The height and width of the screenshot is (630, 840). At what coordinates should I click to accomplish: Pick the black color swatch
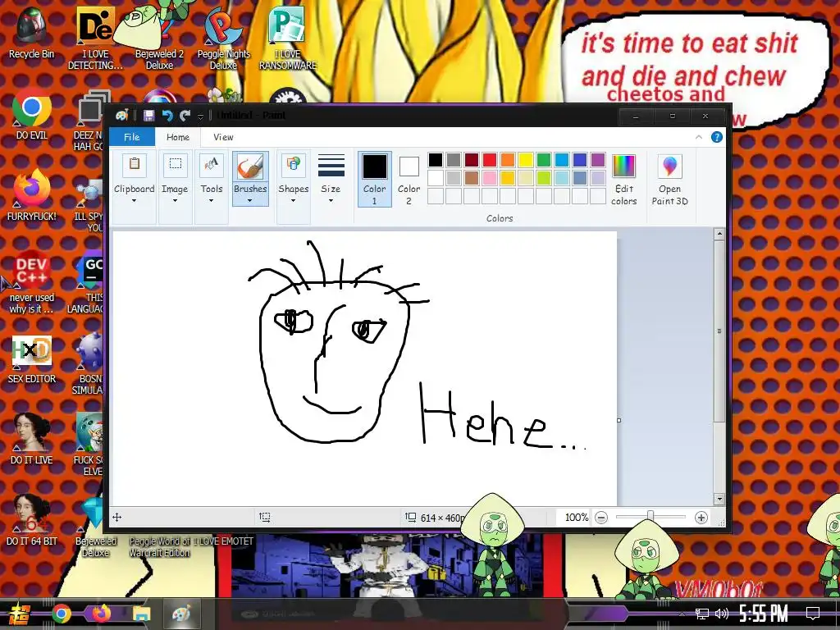436,160
